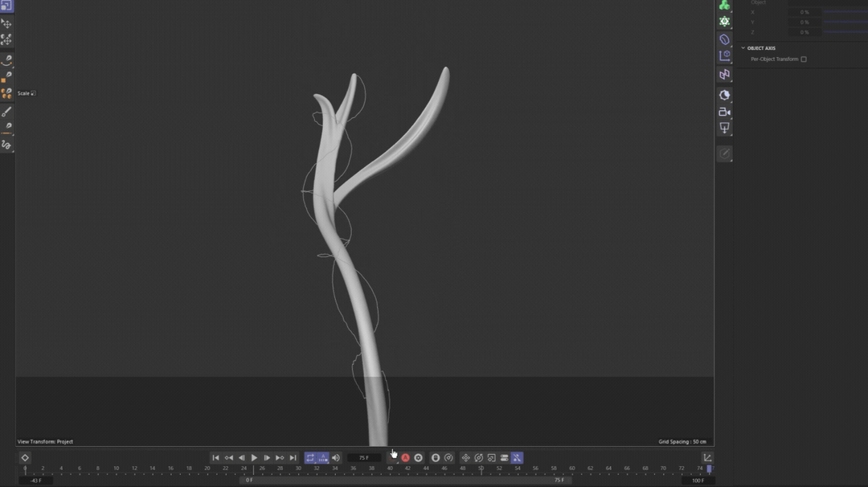Jump to the start of the animation
868x487 pixels.
[215, 458]
